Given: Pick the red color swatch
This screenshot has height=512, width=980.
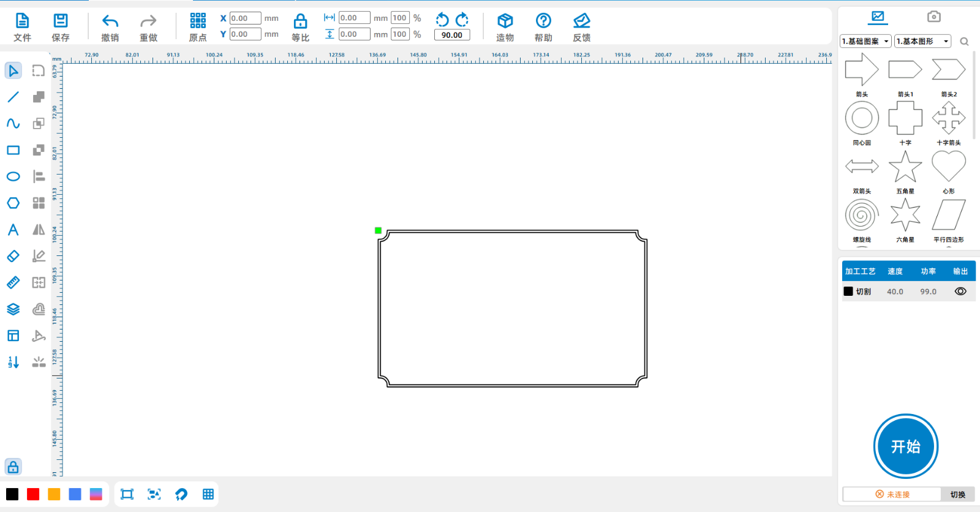Looking at the screenshot, I should (x=33, y=494).
